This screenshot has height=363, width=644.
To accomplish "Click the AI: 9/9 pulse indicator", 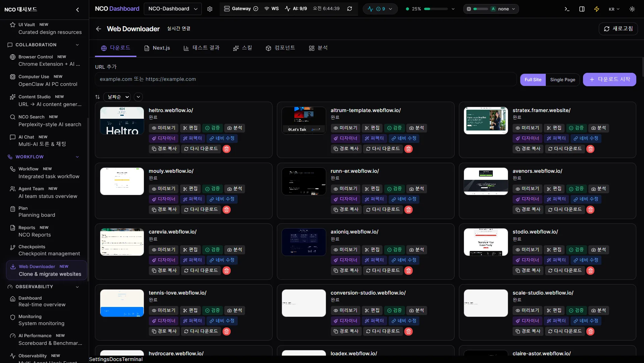I will pos(296,9).
